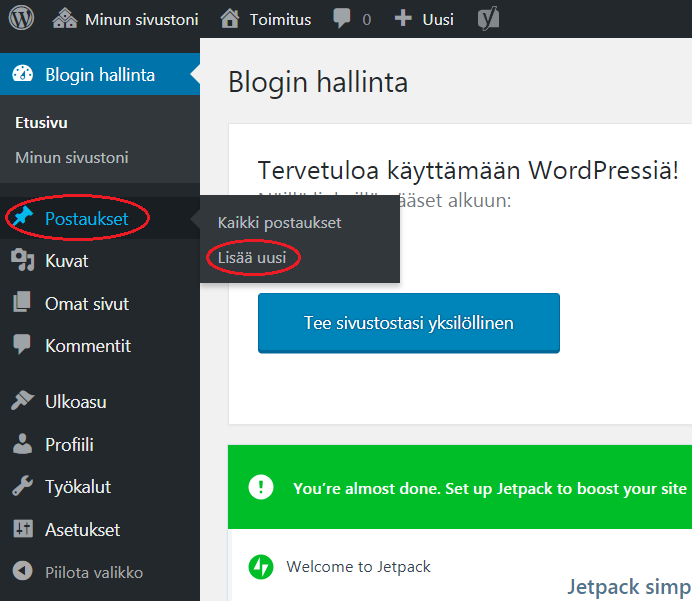Click the Tervetuloa käyttämään WordPressiä! heading
The image size is (692, 601).
(468, 170)
